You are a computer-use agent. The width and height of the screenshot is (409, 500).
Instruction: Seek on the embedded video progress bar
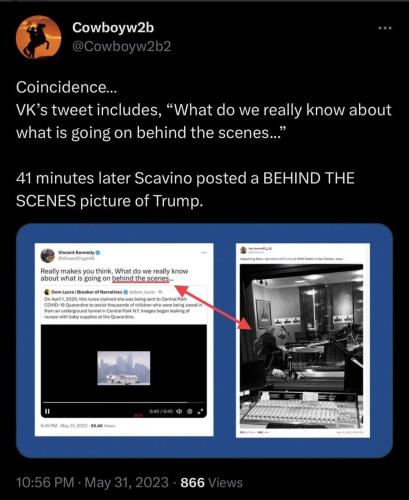coord(123,403)
